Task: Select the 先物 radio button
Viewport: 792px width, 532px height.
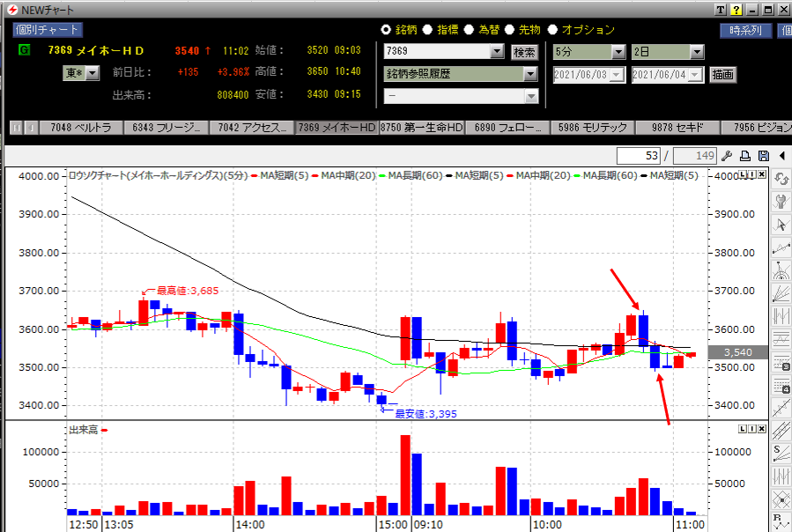Action: (x=510, y=30)
